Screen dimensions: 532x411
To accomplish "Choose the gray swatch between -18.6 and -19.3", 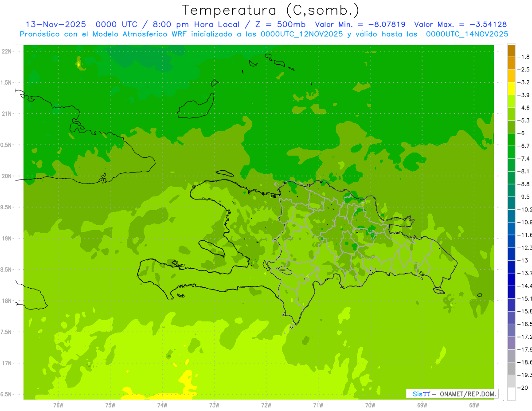I will 511,369.
